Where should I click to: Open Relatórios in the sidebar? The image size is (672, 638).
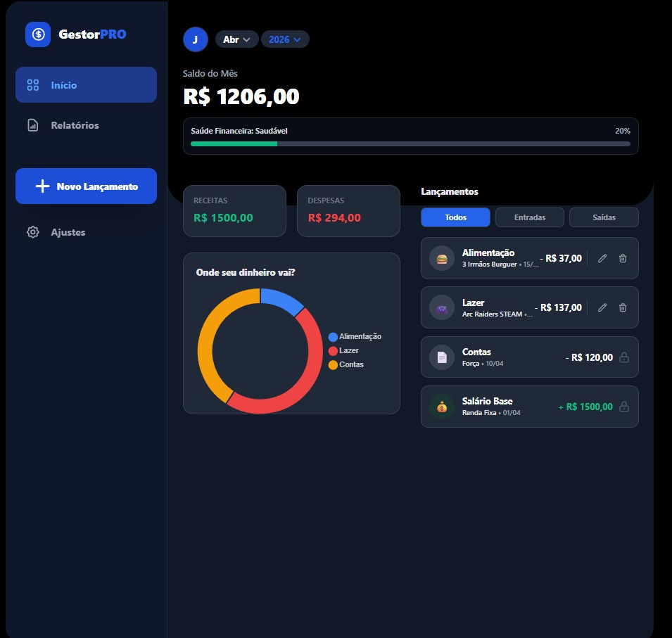click(86, 125)
